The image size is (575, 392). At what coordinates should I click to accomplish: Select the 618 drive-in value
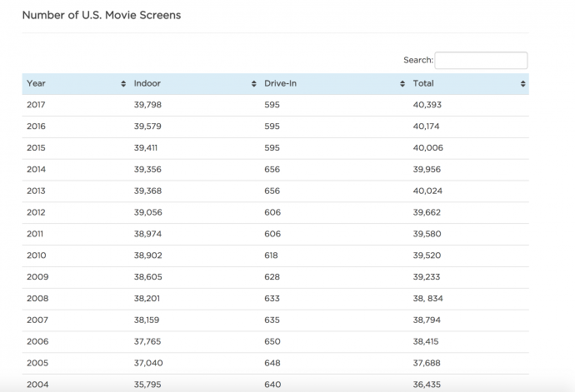pyautogui.click(x=272, y=256)
